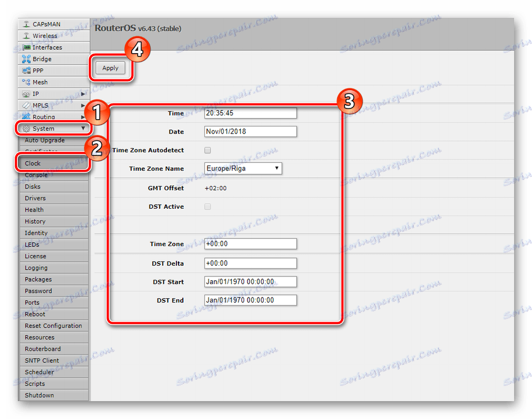Open the License item
This screenshot has width=532, height=419.
coord(54,256)
